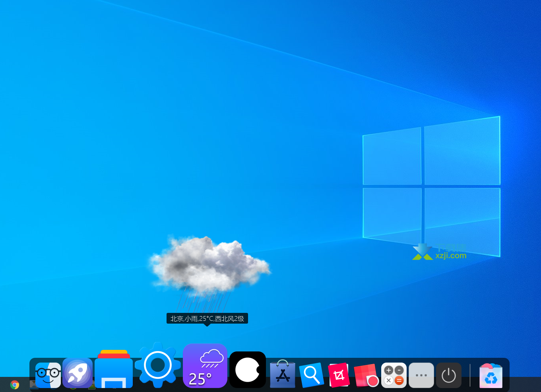
Task: Open the recycle bin icon
Action: coord(491,375)
